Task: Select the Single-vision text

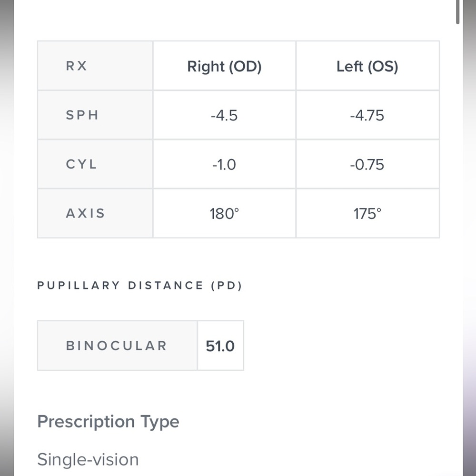Action: coord(88,460)
